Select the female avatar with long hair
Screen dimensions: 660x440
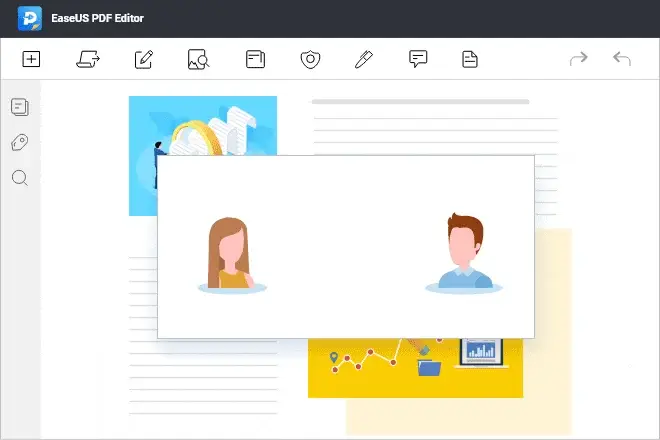pyautogui.click(x=233, y=254)
